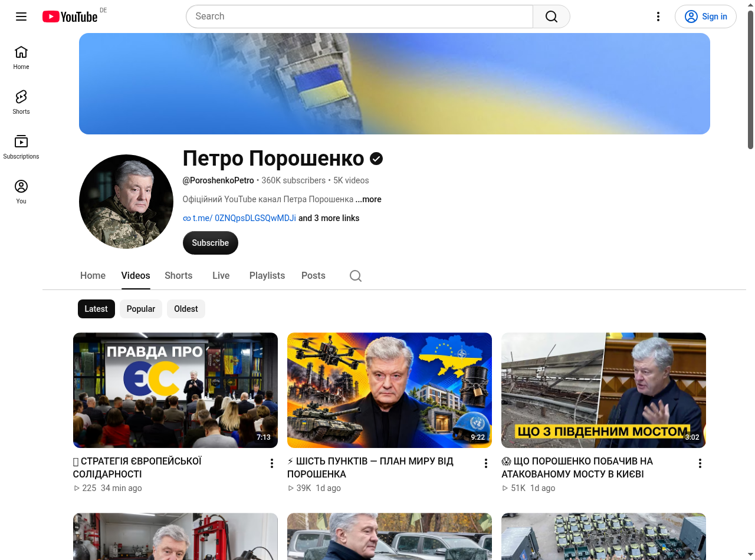Play the ПРАВДА ПРО ЄС thumbnail video
Image resolution: width=755 pixels, height=560 pixels.
pos(175,390)
